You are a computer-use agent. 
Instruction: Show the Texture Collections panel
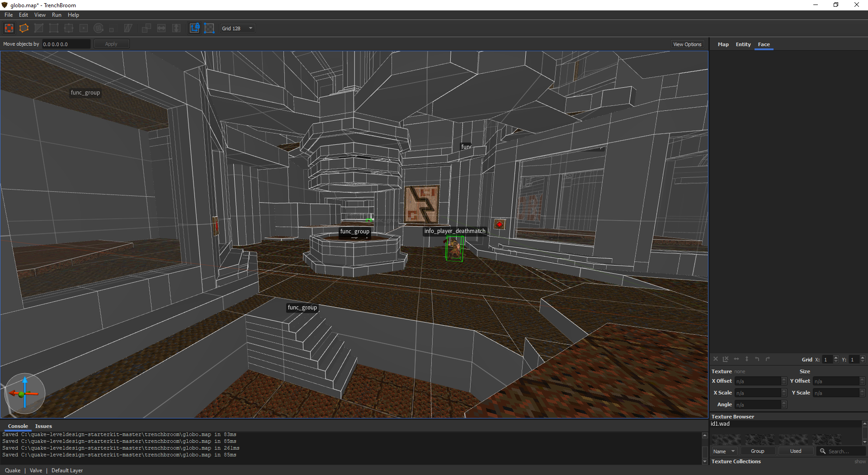click(x=860, y=462)
